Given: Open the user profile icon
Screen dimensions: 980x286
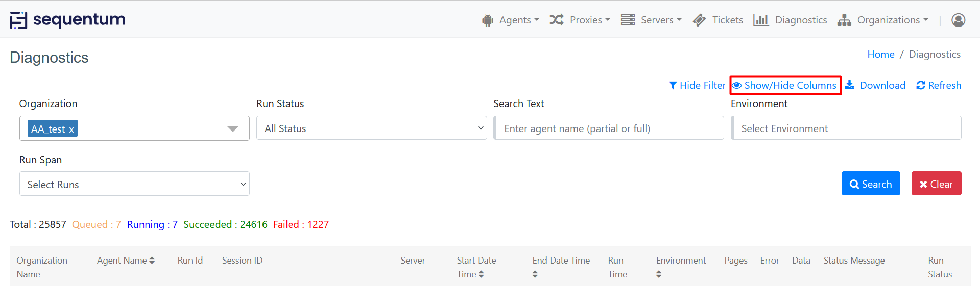Looking at the screenshot, I should [958, 20].
